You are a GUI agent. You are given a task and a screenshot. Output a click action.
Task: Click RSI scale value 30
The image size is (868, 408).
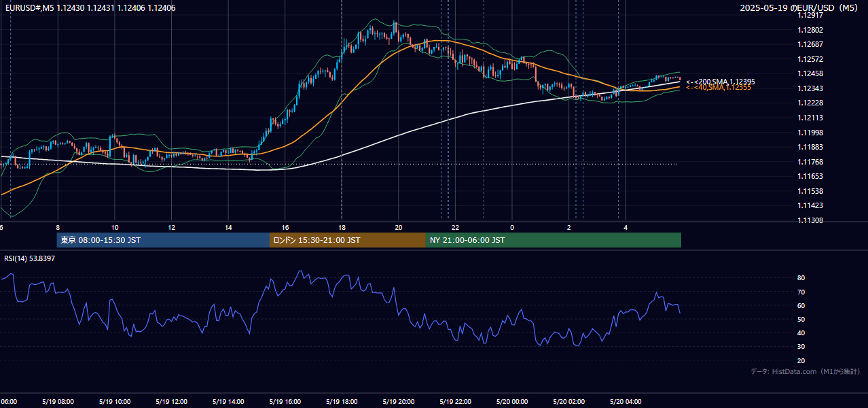pos(801,347)
